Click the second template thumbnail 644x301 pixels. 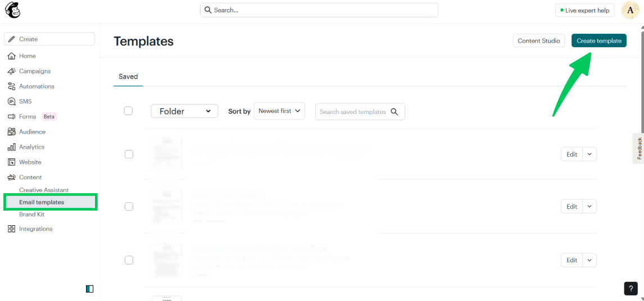coord(166,207)
